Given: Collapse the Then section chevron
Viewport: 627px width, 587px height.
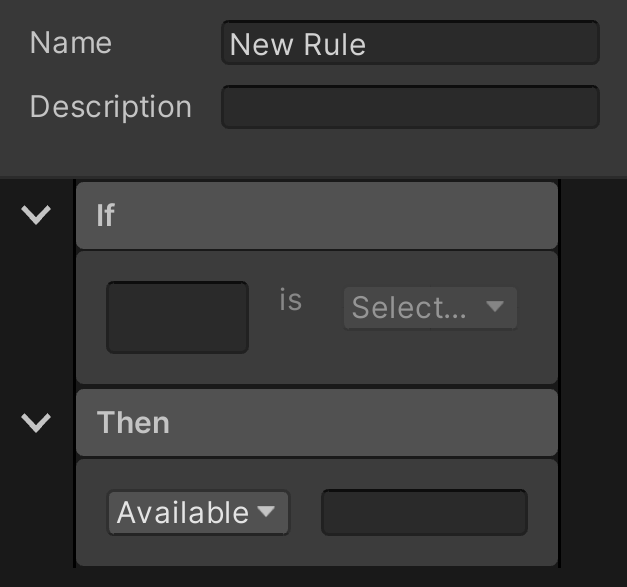Looking at the screenshot, I should pos(36,422).
